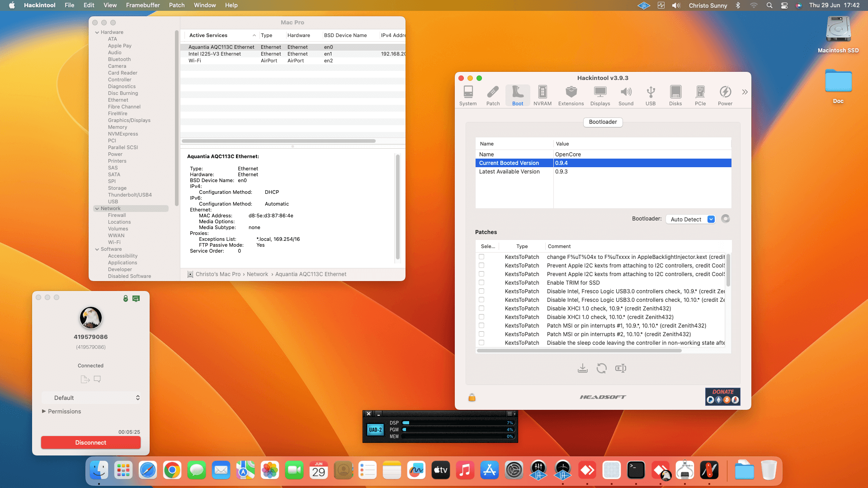
Task: Open the Framebuffer menu in the menu bar
Action: coord(142,5)
